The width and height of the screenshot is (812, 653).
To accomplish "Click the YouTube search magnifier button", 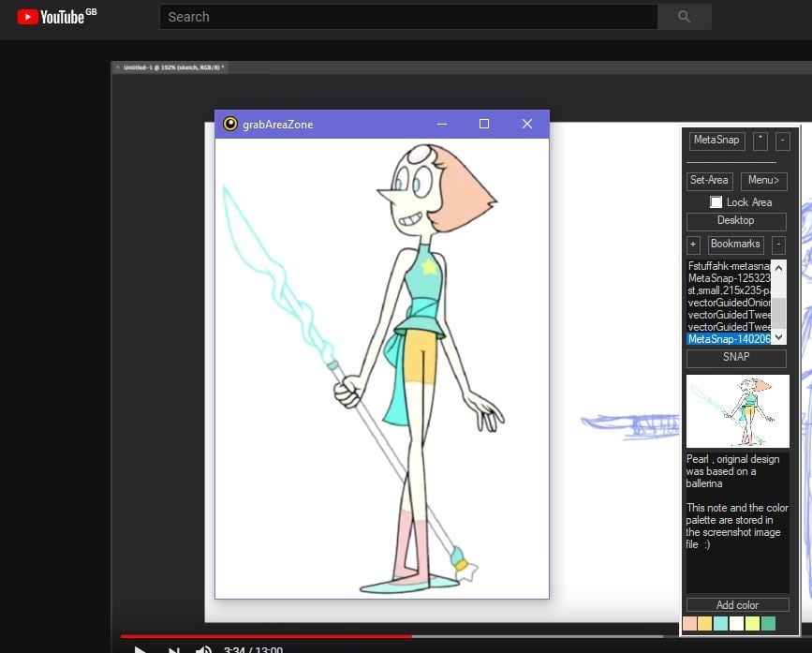I will [684, 17].
